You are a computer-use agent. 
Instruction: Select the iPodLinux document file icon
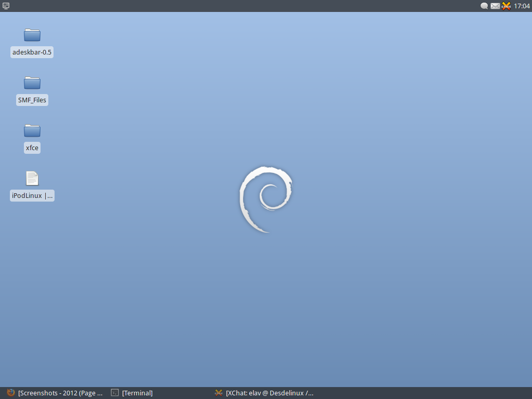click(x=32, y=178)
